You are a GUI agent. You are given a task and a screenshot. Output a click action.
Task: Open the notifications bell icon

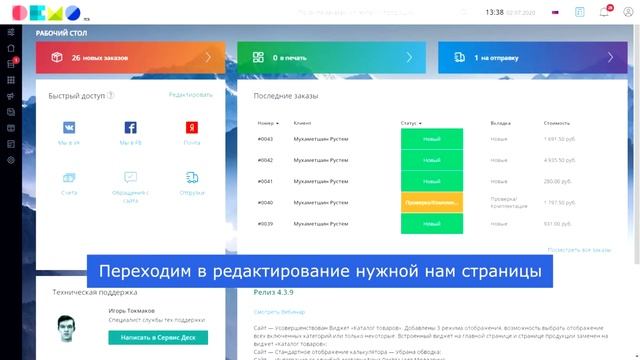pos(604,12)
